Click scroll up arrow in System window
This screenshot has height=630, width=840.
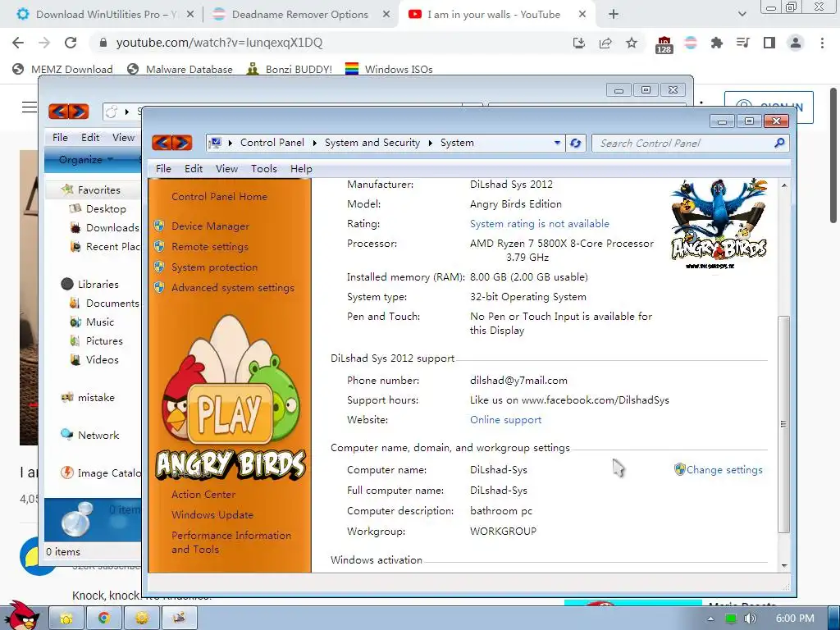[x=784, y=185]
